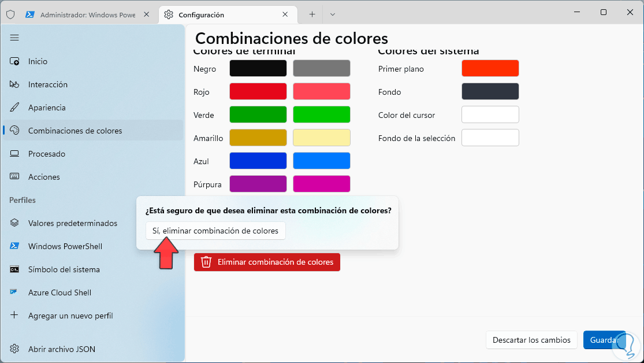Open the Inicio settings page
This screenshot has height=363, width=644.
pos(38,61)
